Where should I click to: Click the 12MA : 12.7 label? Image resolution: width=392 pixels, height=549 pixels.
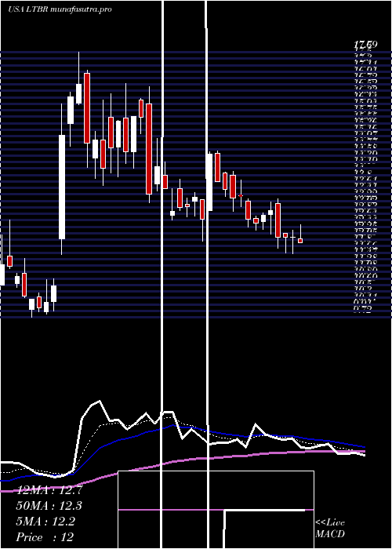(x=49, y=490)
